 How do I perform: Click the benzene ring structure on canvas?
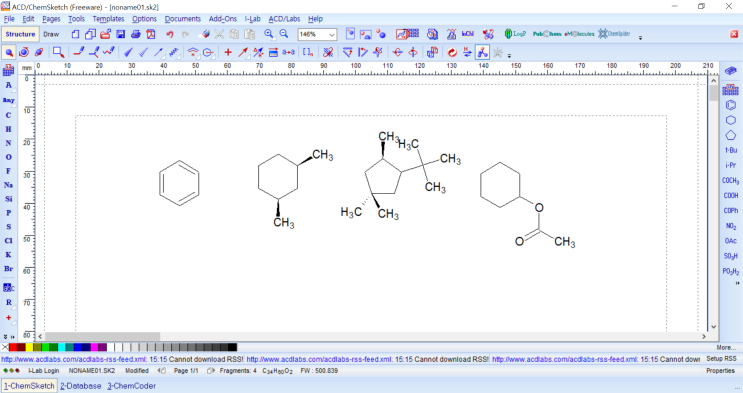click(179, 183)
